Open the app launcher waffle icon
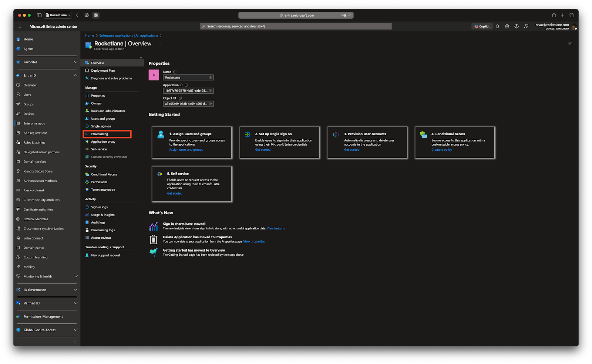592x364 pixels. (x=19, y=26)
